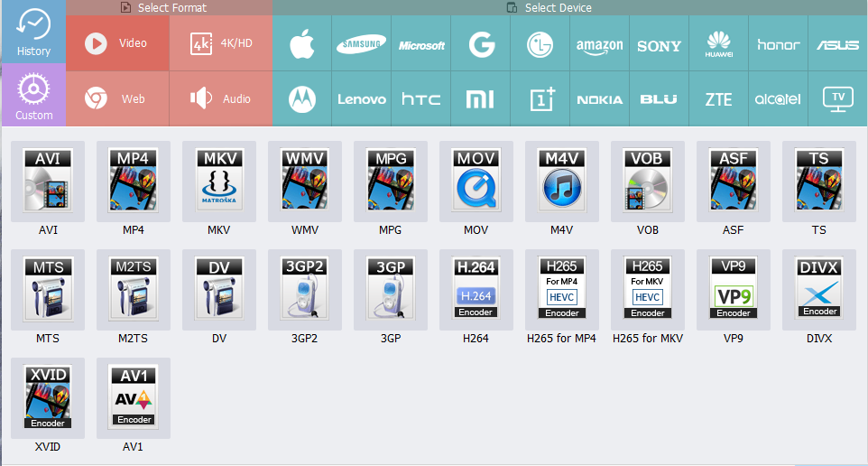Select the Microsoft device brand
The height and width of the screenshot is (466, 868).
(421, 43)
